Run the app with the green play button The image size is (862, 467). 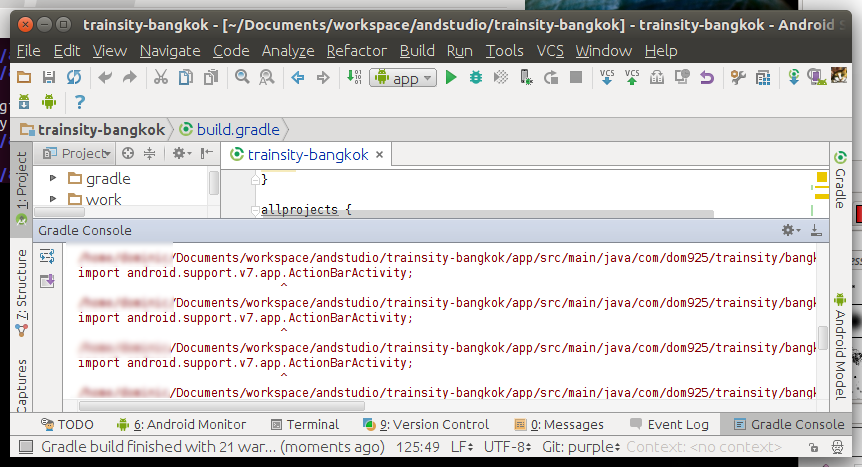pyautogui.click(x=451, y=77)
